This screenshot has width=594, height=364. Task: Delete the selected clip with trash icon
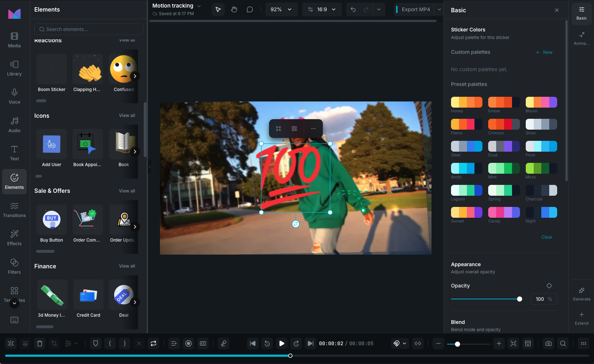pyautogui.click(x=40, y=343)
